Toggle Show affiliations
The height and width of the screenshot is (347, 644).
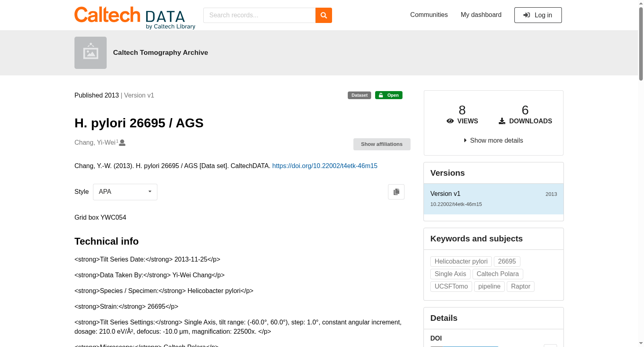[x=382, y=144]
